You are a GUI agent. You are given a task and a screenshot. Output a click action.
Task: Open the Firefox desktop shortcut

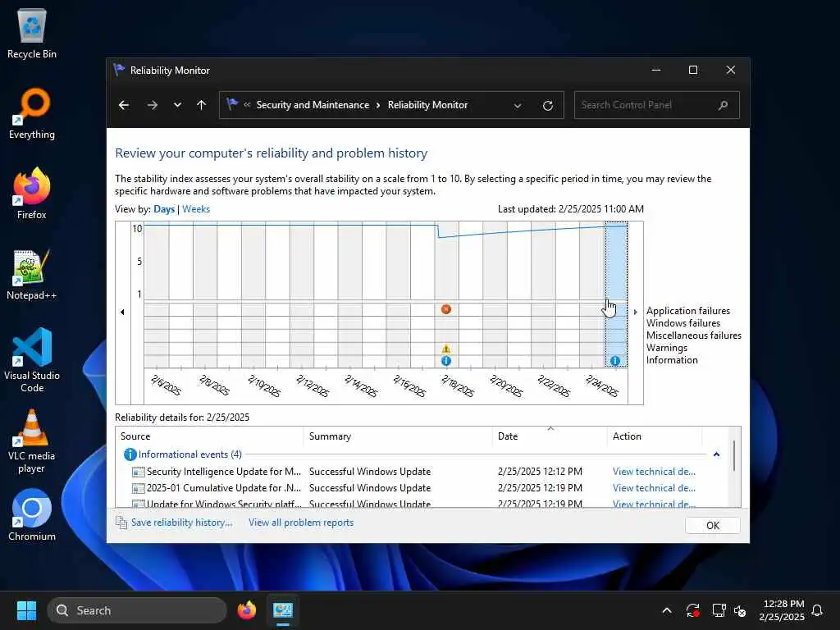point(32,194)
